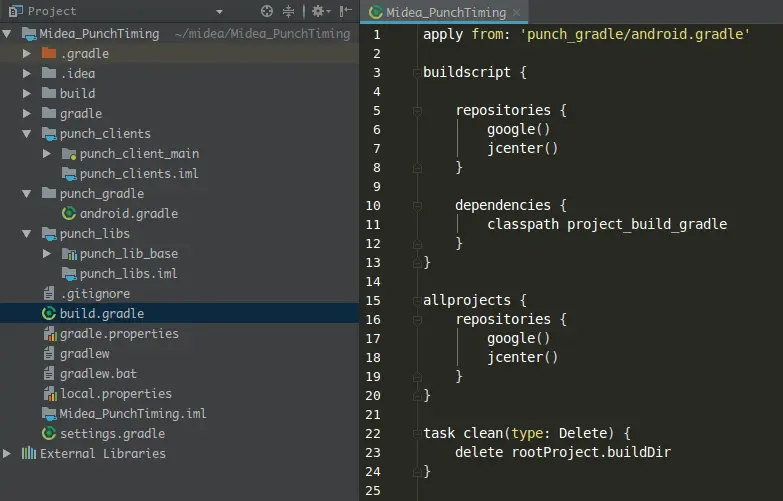Click the gradlew file icon
Viewport: 783px width, 501px height.
(49, 353)
